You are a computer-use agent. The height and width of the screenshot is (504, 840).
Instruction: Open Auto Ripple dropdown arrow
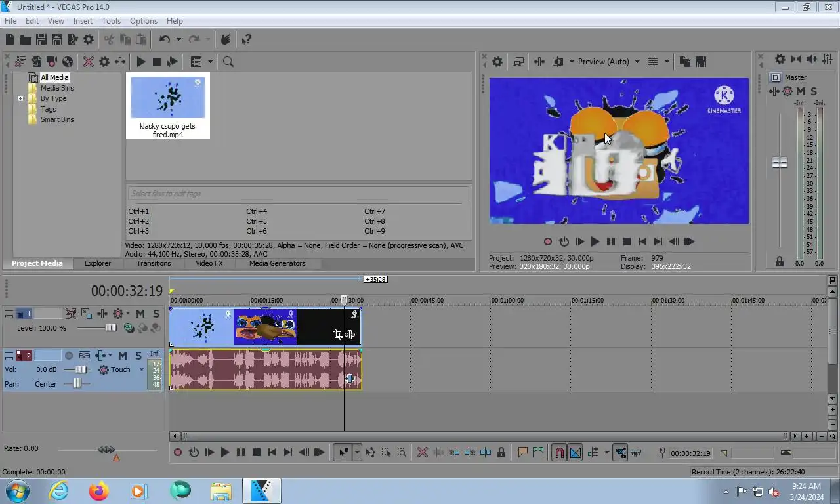(606, 452)
